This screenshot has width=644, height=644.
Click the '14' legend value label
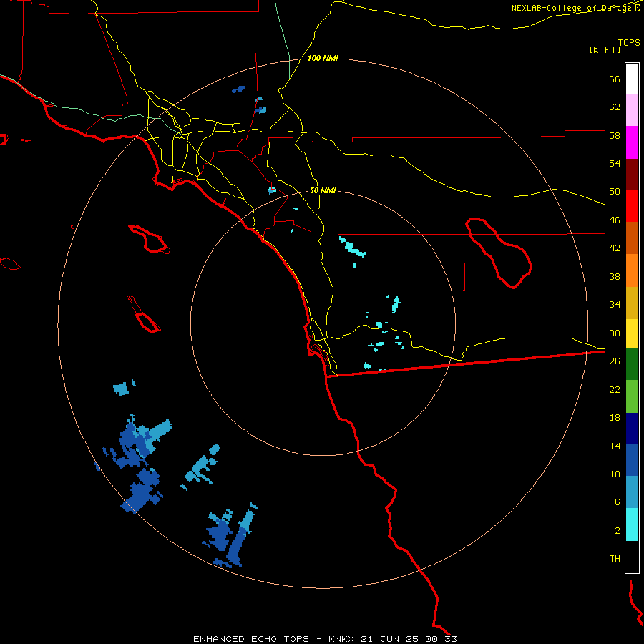pos(615,446)
